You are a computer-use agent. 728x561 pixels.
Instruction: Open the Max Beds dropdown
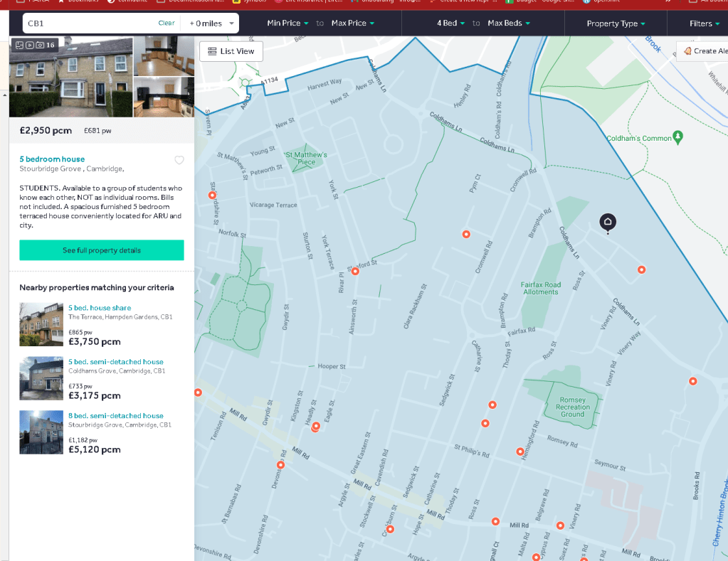[509, 23]
